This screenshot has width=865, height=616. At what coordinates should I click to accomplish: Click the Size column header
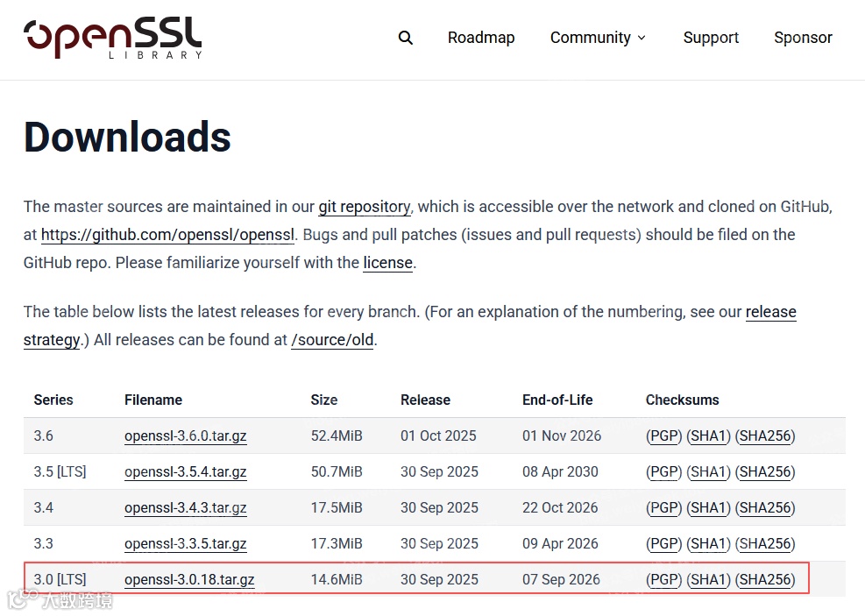pos(323,400)
